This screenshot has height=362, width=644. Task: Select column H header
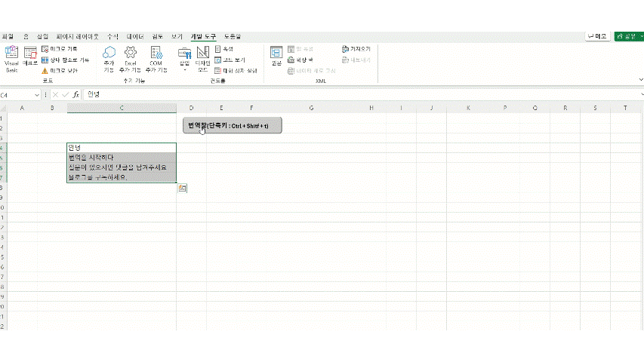point(371,108)
